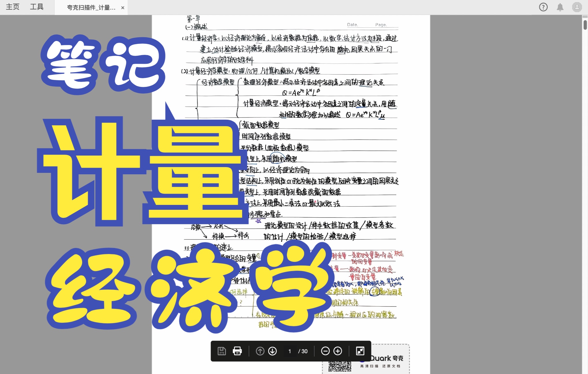Open the Help question mark icon
Viewport: 588px width, 374px height.
[544, 7]
